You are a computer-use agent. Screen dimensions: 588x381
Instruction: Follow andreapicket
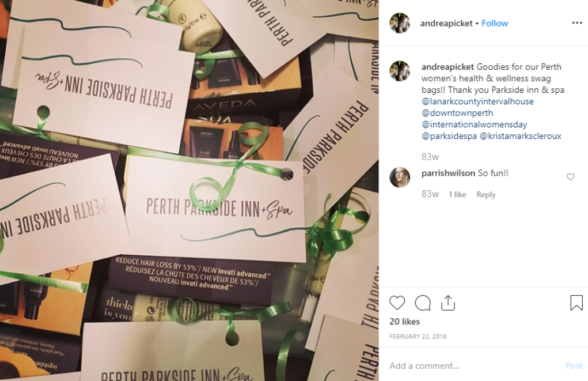pos(495,23)
